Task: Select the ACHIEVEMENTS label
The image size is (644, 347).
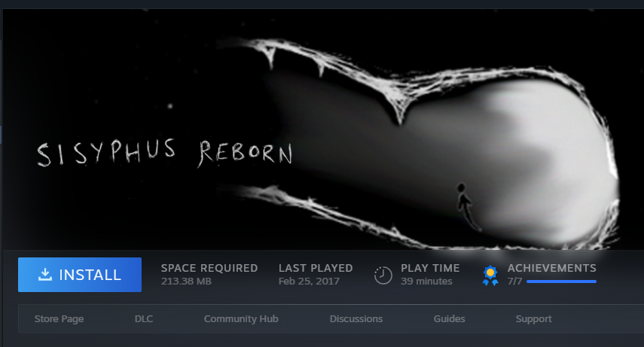Action: point(551,268)
